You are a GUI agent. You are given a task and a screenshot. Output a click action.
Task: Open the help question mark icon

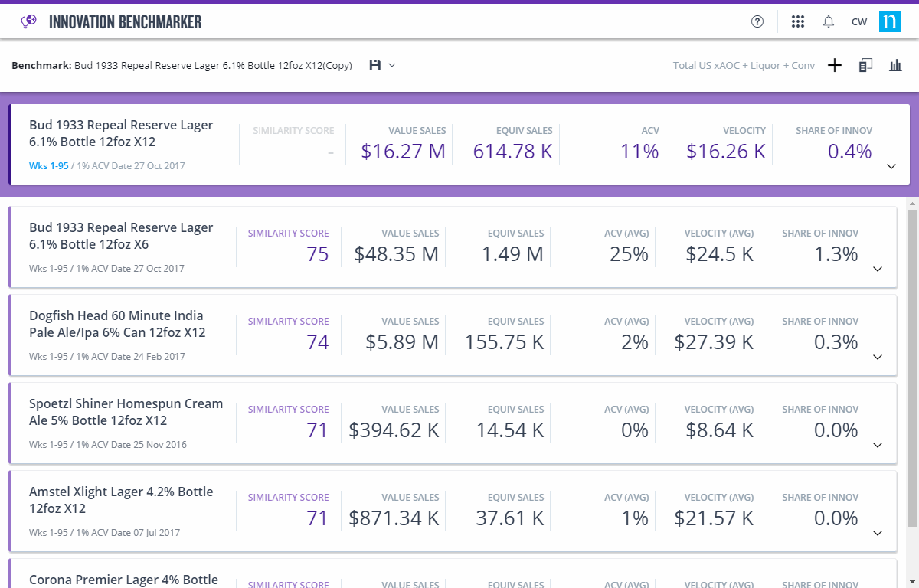(x=757, y=21)
